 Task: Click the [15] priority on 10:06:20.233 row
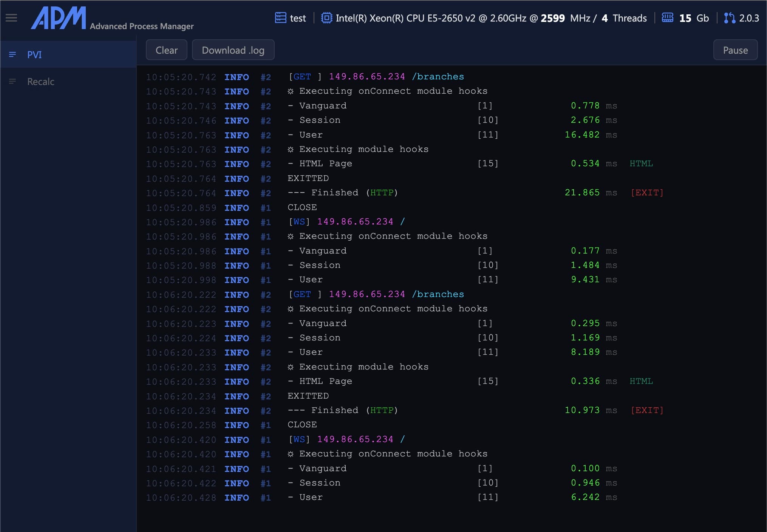point(488,381)
